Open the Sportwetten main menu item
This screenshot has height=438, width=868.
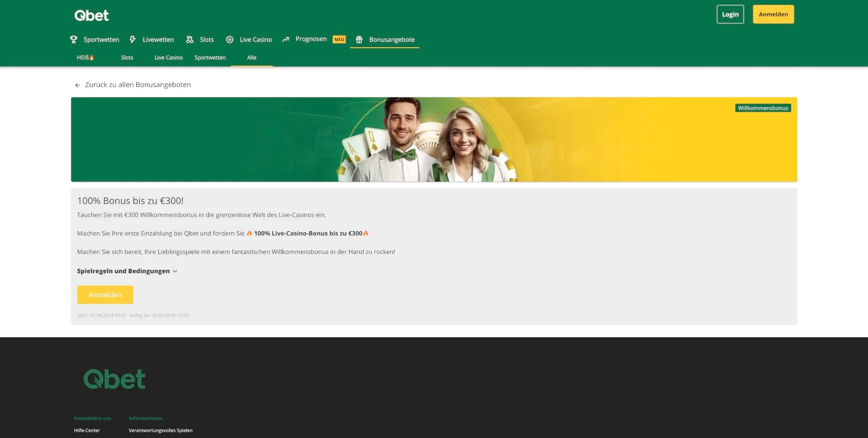(101, 40)
